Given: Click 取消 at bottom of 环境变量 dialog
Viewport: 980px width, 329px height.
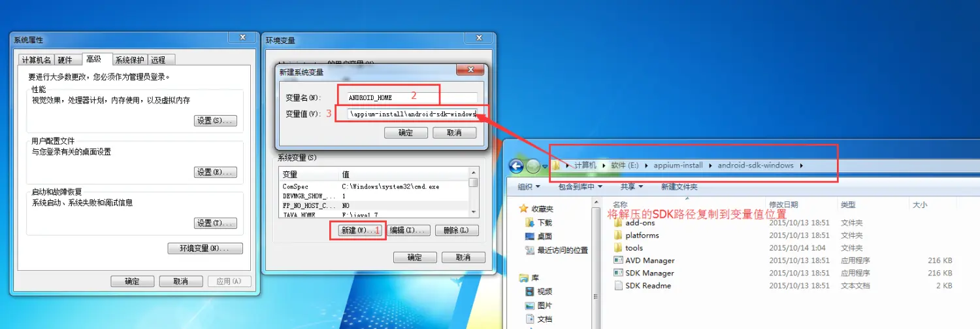Looking at the screenshot, I should (x=463, y=257).
